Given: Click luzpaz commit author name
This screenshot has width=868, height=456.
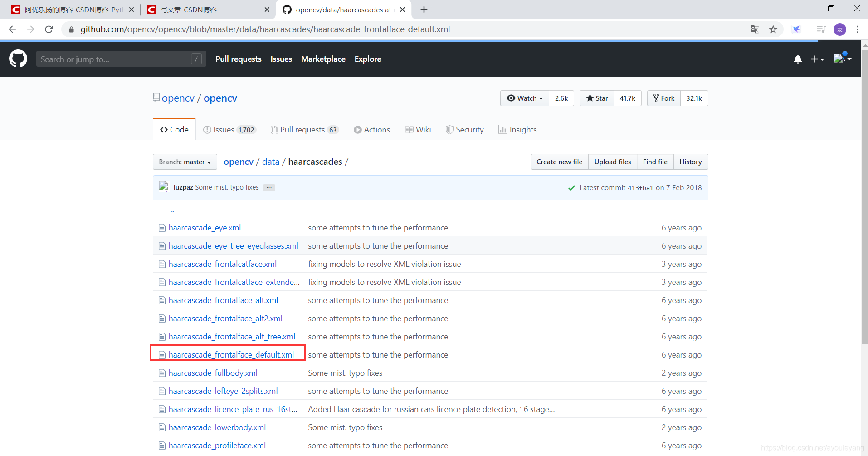Looking at the screenshot, I should click(x=183, y=187).
